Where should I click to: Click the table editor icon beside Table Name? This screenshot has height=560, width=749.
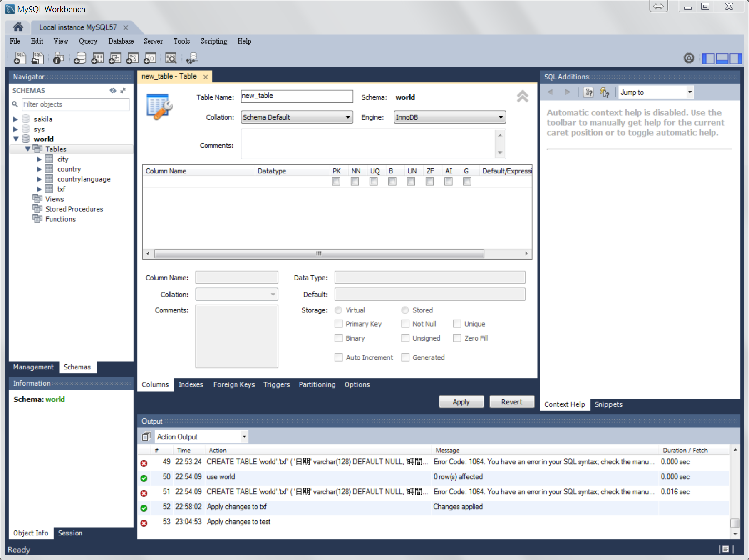pos(159,107)
